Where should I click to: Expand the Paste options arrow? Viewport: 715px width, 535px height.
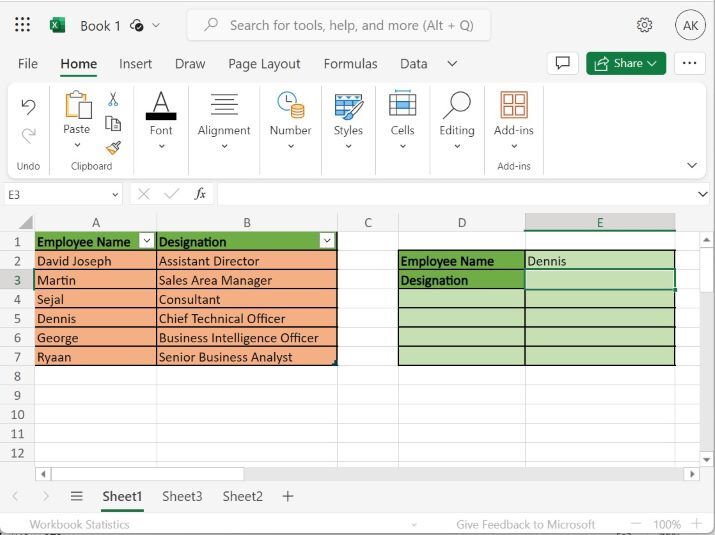pyautogui.click(x=77, y=145)
